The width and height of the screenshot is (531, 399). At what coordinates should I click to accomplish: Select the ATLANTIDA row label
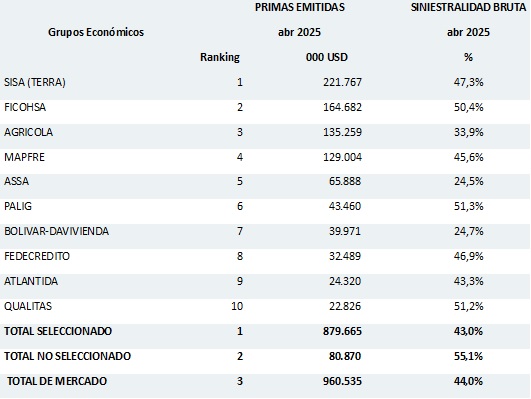point(31,281)
